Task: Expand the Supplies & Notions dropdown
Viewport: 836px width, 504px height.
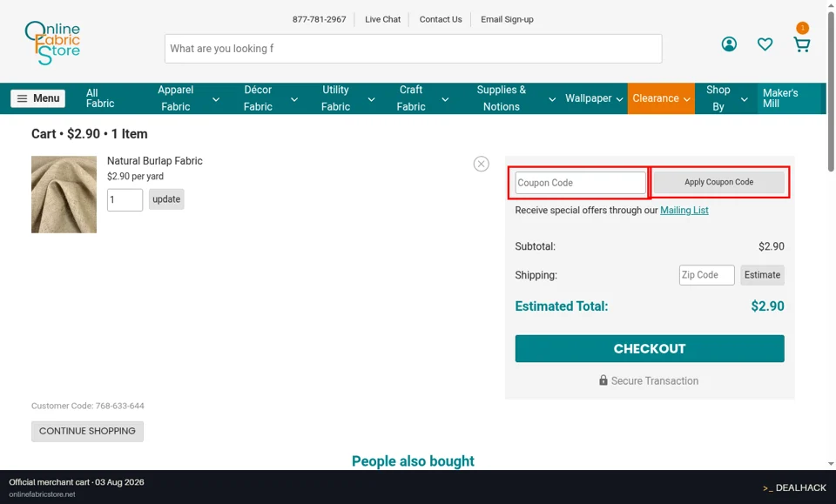Action: 552,99
